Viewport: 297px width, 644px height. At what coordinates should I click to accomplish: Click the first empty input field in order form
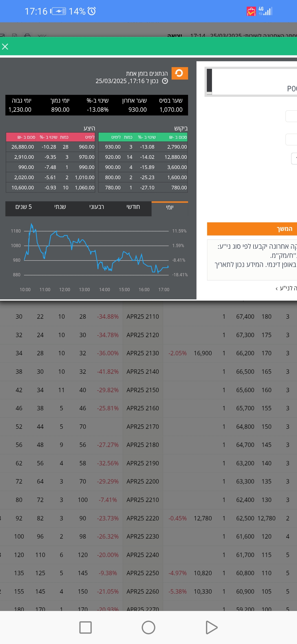[x=291, y=116]
